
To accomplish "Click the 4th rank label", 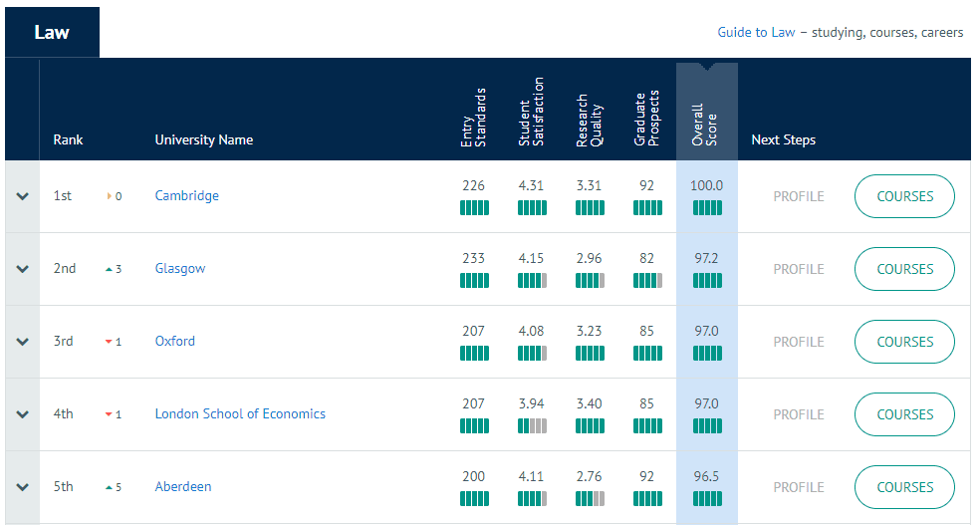I will tap(63, 413).
